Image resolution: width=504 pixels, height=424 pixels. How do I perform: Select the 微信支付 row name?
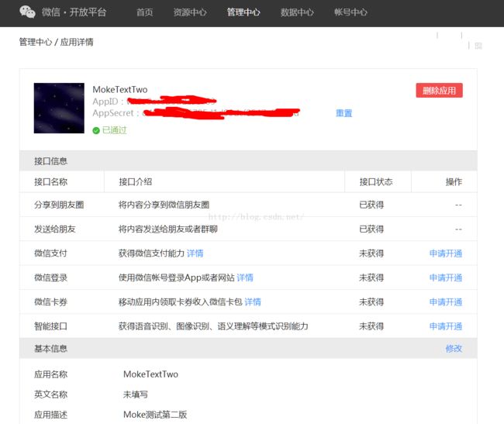click(50, 253)
